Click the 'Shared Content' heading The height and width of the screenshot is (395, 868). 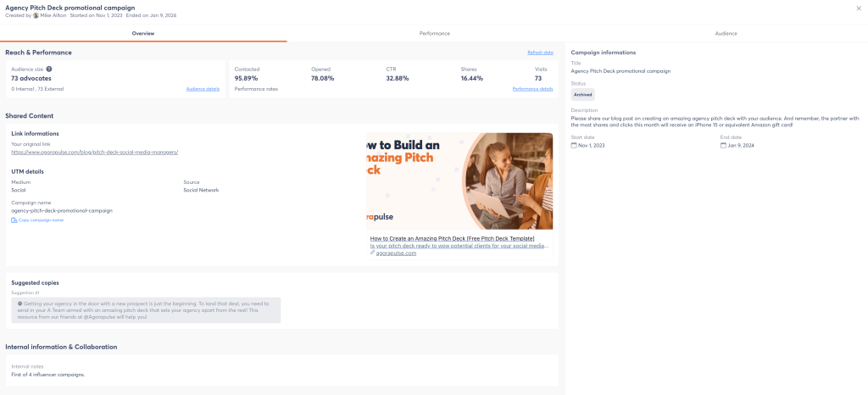(30, 115)
